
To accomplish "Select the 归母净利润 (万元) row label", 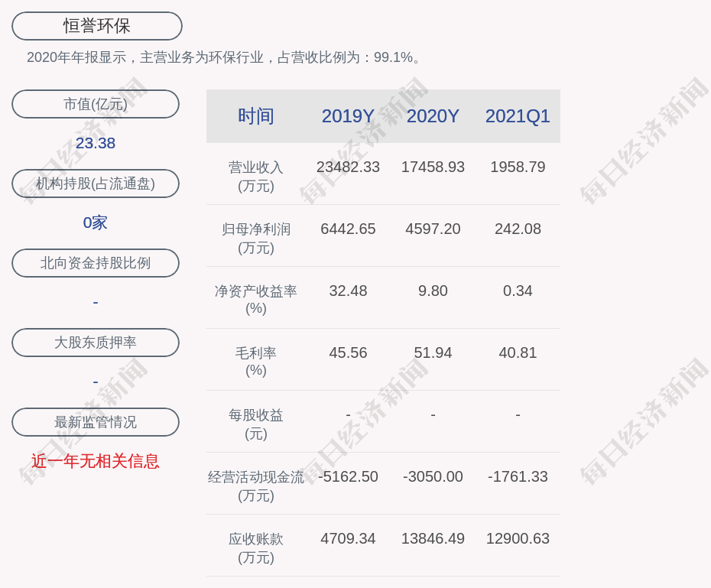I will coord(256,239).
